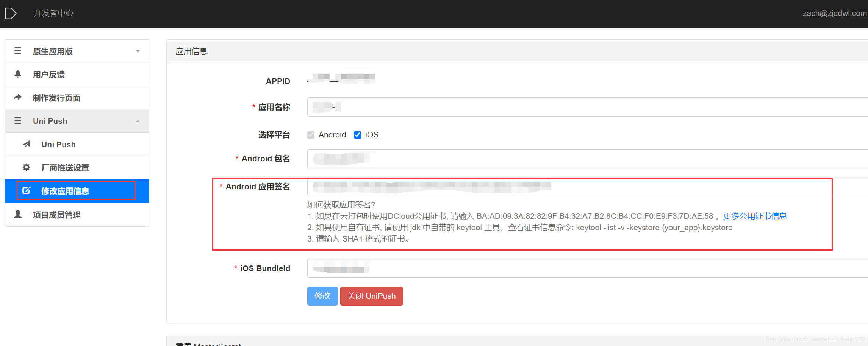Click the 应用信息 panel heading

[x=191, y=51]
